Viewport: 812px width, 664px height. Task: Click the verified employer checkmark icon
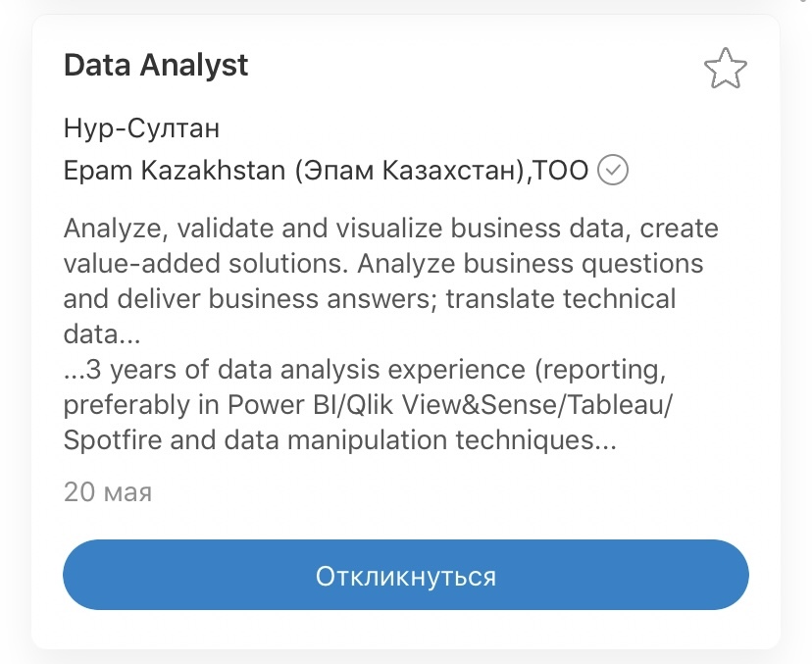pyautogui.click(x=613, y=170)
